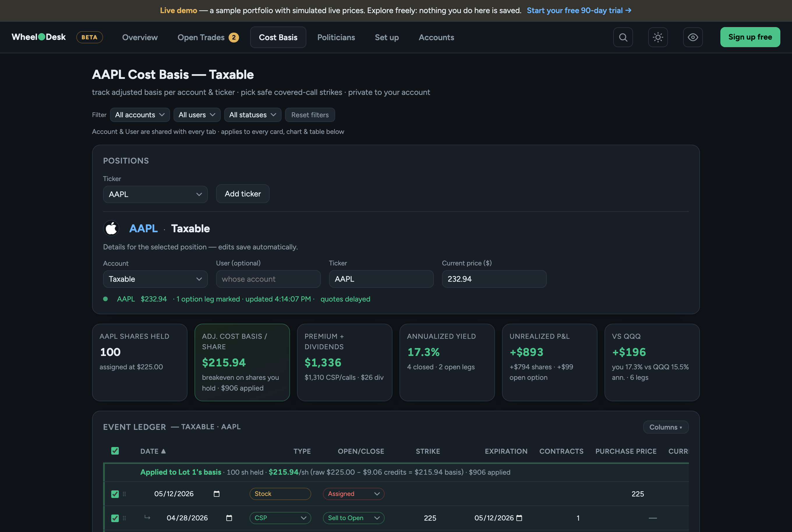The image size is (792, 532).
Task: Click the User whose account field
Action: pos(268,279)
